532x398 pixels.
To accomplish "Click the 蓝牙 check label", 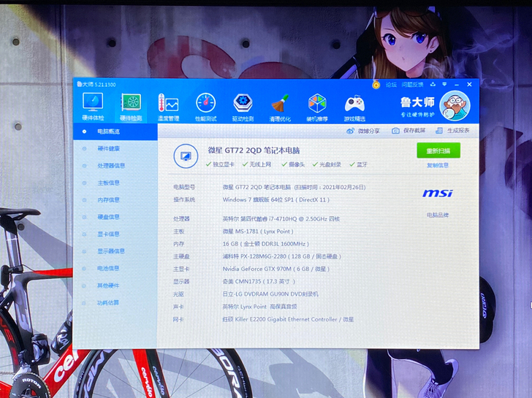I will 362,165.
